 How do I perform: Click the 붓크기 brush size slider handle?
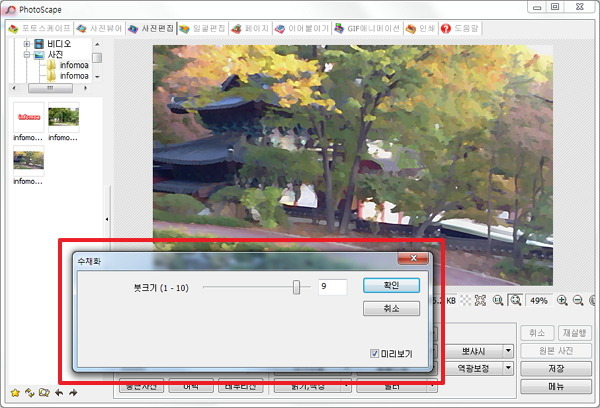click(x=296, y=287)
